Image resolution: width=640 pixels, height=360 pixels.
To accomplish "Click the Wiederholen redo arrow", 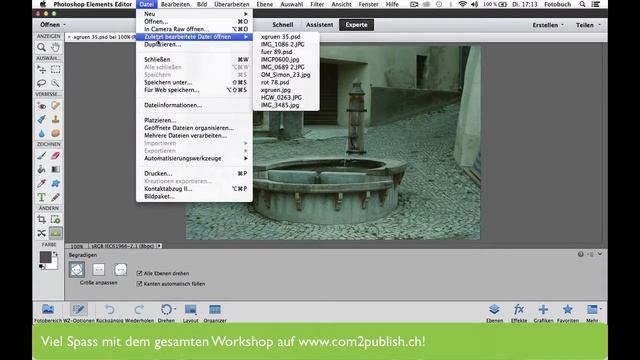I will [139, 313].
